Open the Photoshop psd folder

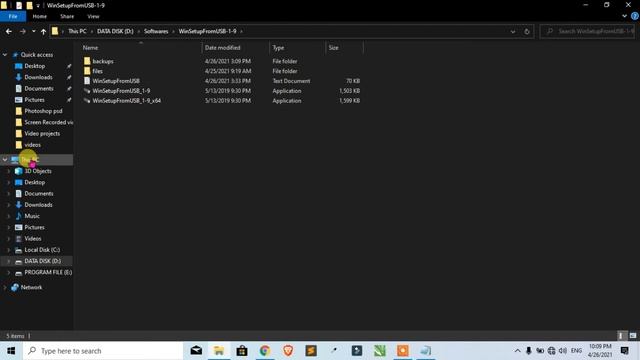coord(43,111)
